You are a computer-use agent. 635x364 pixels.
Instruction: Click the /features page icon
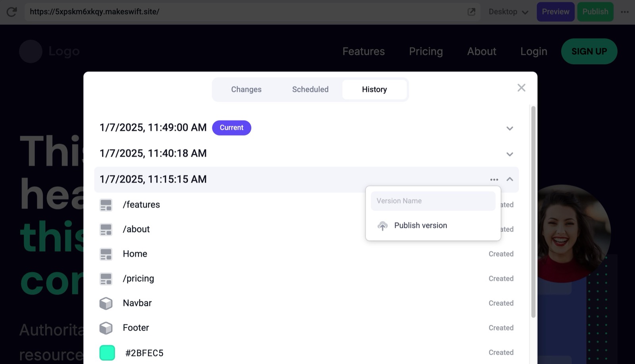106,205
